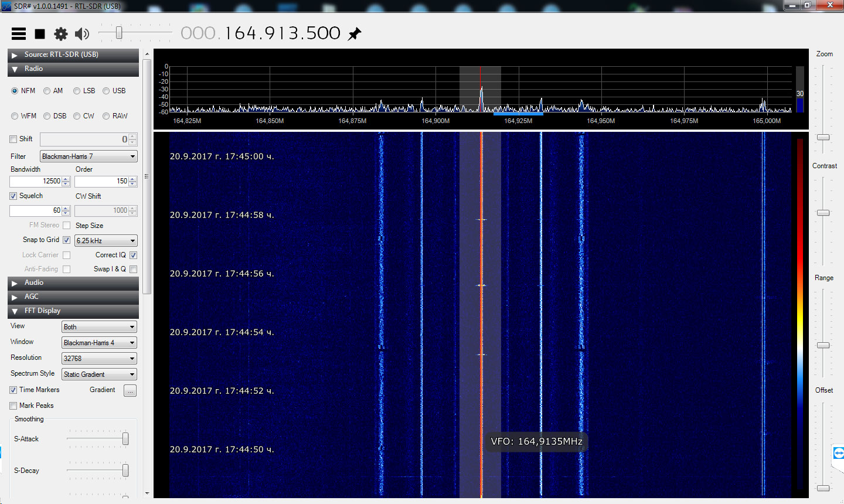
Task: Click the panel splitter grip handle
Action: (x=146, y=176)
